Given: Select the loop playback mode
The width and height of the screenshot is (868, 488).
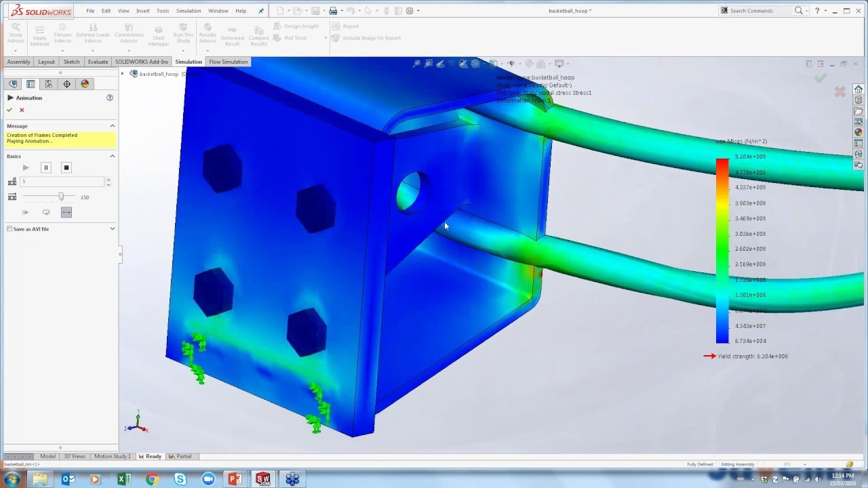Looking at the screenshot, I should point(46,212).
